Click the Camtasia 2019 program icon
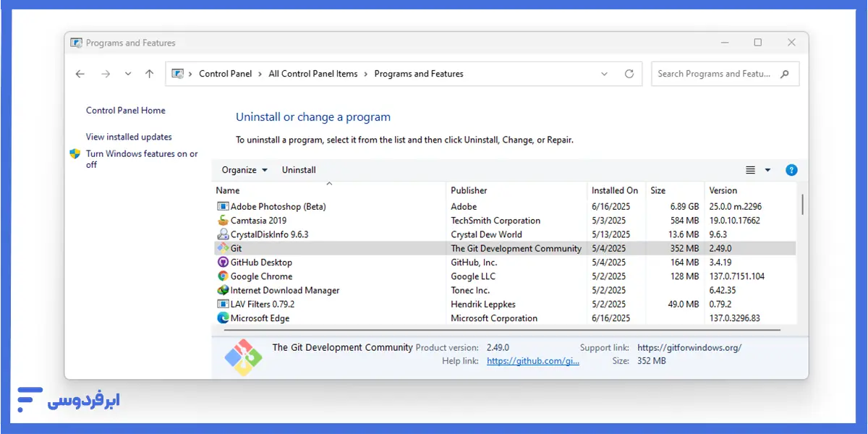 pos(223,221)
